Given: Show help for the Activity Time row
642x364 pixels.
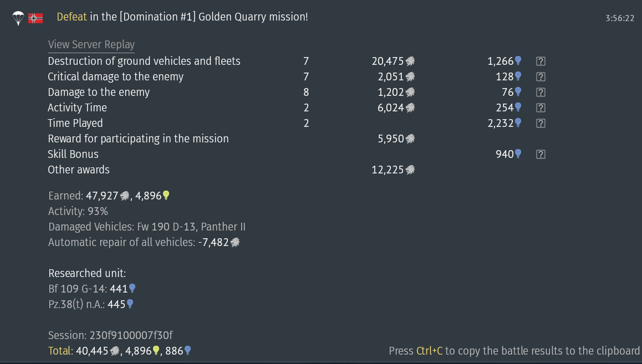Looking at the screenshot, I should (x=541, y=108).
